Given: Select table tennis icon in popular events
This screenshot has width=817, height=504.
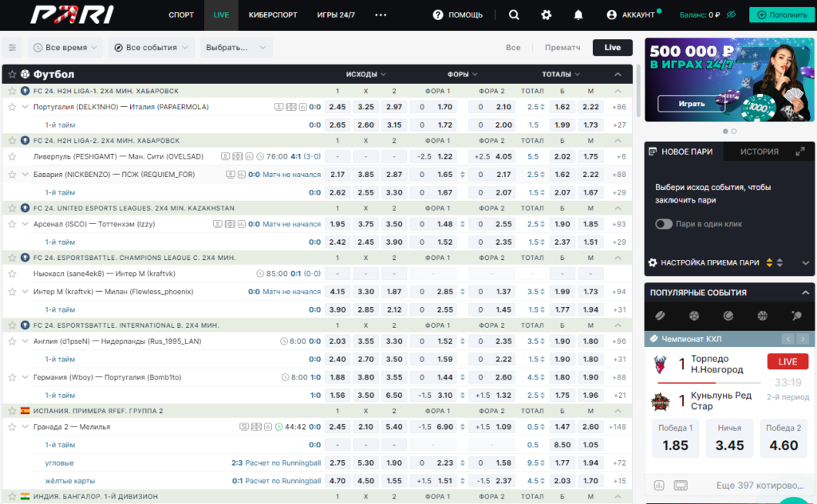Looking at the screenshot, I should pos(796,316).
